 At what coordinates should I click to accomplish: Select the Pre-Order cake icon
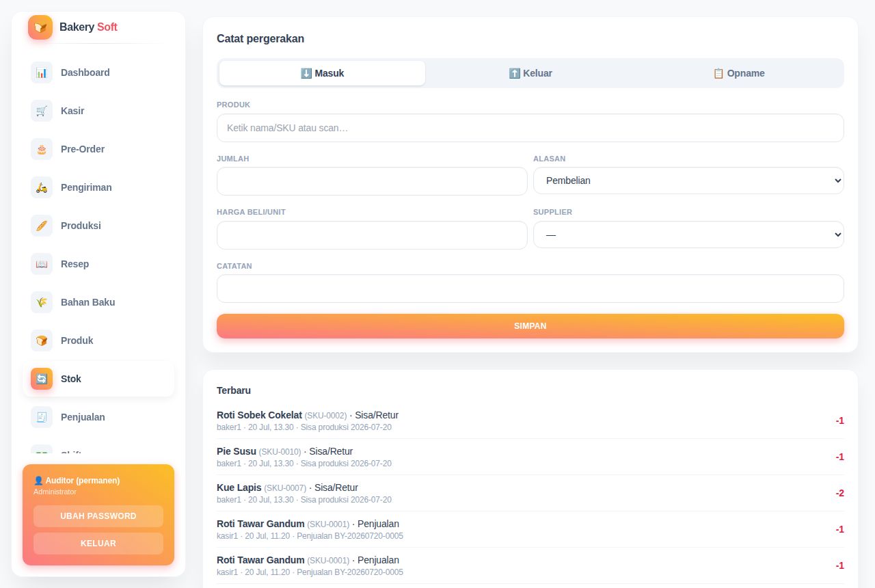42,149
